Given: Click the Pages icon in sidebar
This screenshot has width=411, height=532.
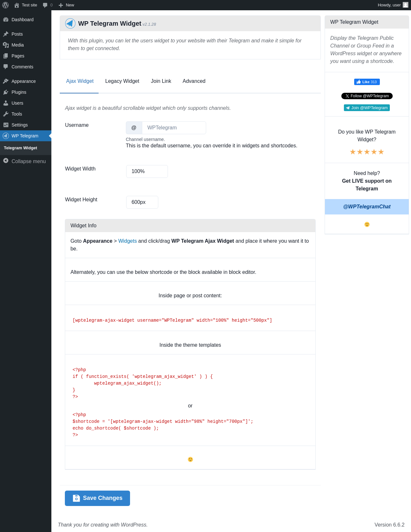Looking at the screenshot, I should [x=6, y=56].
